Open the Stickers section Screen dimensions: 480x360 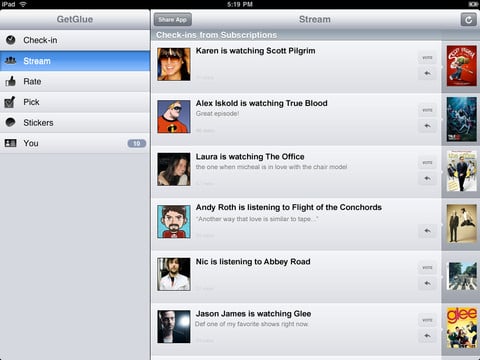[x=75, y=123]
